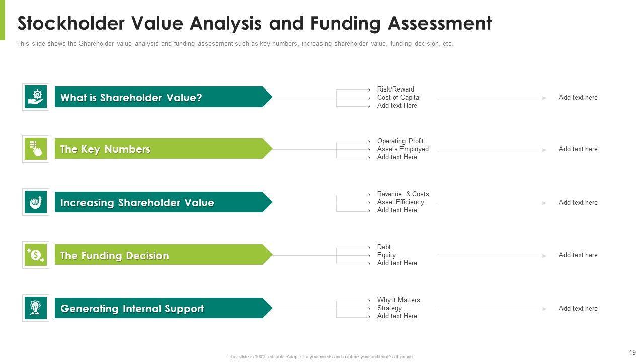
Task: Click the 'Risk/Reward' bullet text
Action: point(395,89)
